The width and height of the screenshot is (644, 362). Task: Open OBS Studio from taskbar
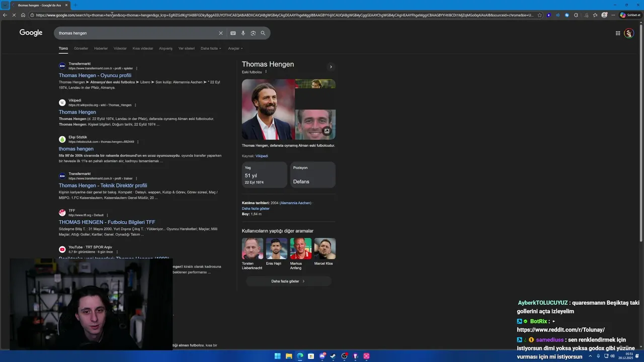pos(345,356)
